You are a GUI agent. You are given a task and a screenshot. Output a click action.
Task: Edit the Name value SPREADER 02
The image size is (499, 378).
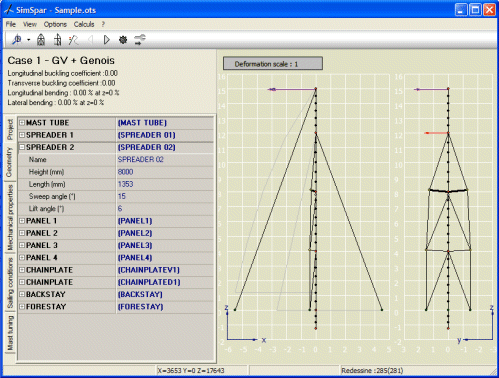pos(165,160)
